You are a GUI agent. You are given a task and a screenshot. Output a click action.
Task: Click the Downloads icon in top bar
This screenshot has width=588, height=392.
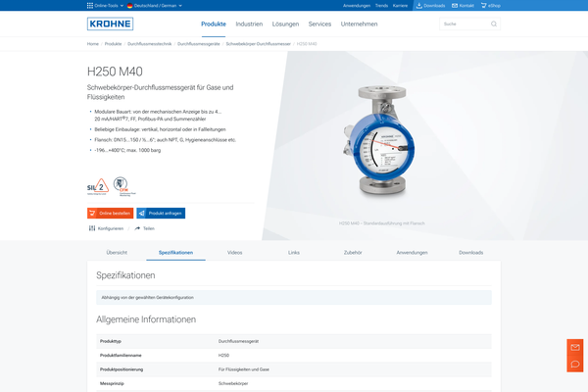pyautogui.click(x=419, y=6)
